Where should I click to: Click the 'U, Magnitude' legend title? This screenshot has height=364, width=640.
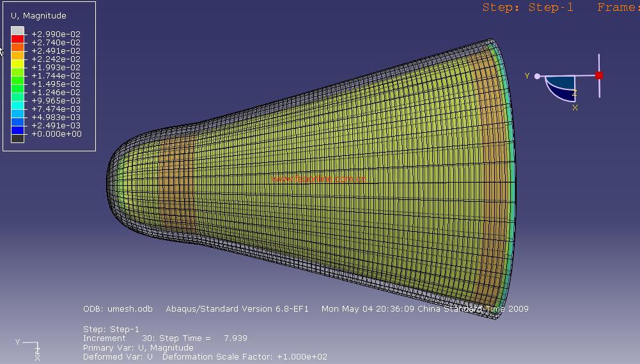pyautogui.click(x=38, y=15)
